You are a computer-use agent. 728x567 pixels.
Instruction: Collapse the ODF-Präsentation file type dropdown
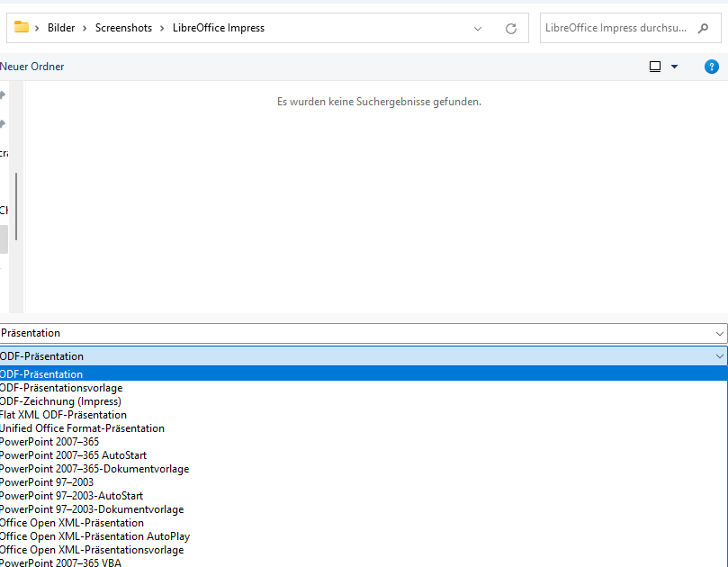click(x=718, y=356)
